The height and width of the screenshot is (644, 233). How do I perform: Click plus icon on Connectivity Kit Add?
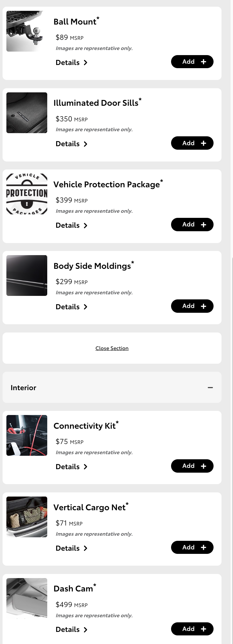203,466
